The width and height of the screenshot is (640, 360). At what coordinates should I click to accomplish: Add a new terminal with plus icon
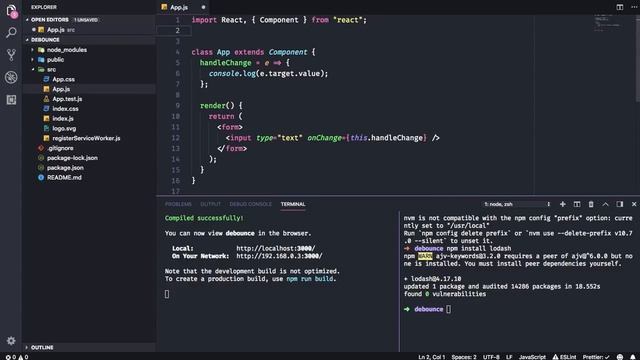pos(562,204)
